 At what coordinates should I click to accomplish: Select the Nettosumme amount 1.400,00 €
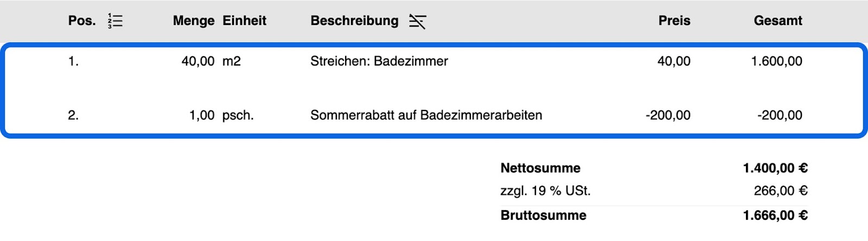pyautogui.click(x=775, y=168)
